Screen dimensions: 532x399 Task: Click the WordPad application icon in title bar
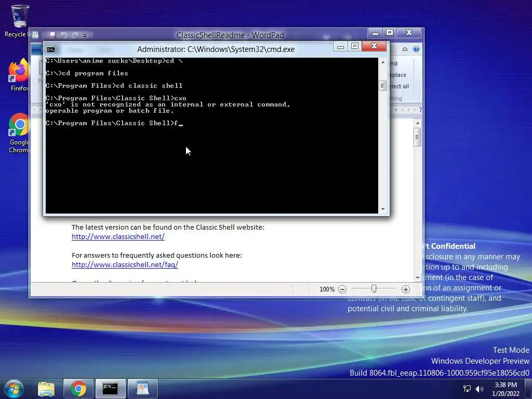pos(35,35)
